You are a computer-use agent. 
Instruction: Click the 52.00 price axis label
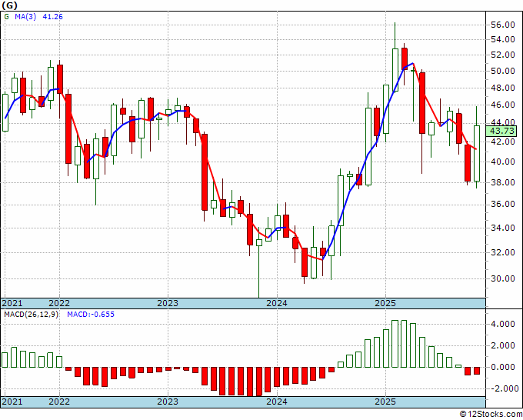[x=503, y=55]
